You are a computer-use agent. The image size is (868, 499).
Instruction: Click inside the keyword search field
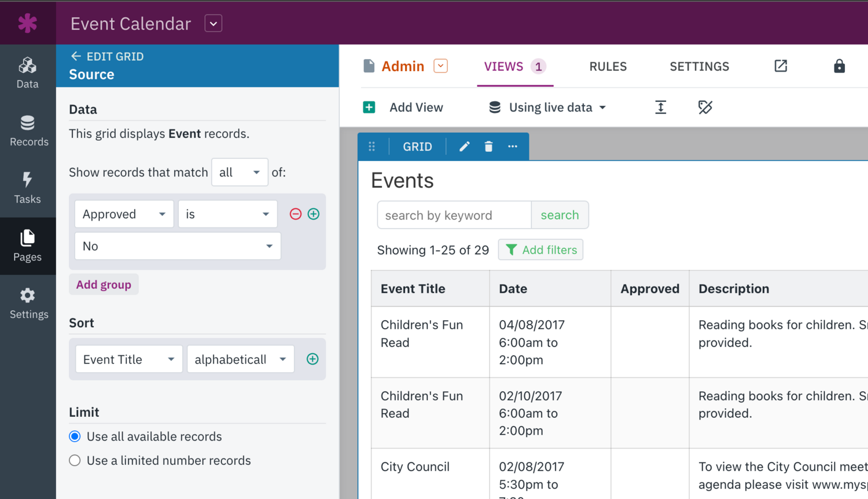[454, 215]
